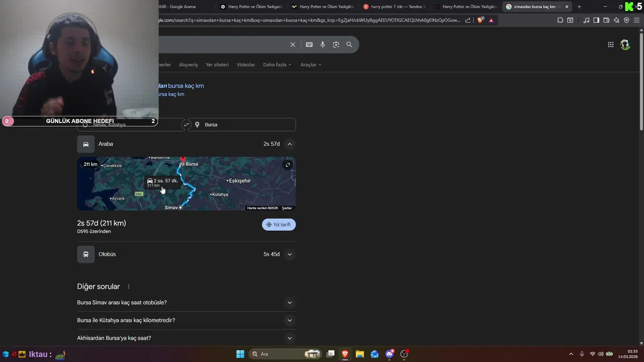Switch to the Videolar search tab
The width and height of the screenshot is (644, 362).
[246, 65]
